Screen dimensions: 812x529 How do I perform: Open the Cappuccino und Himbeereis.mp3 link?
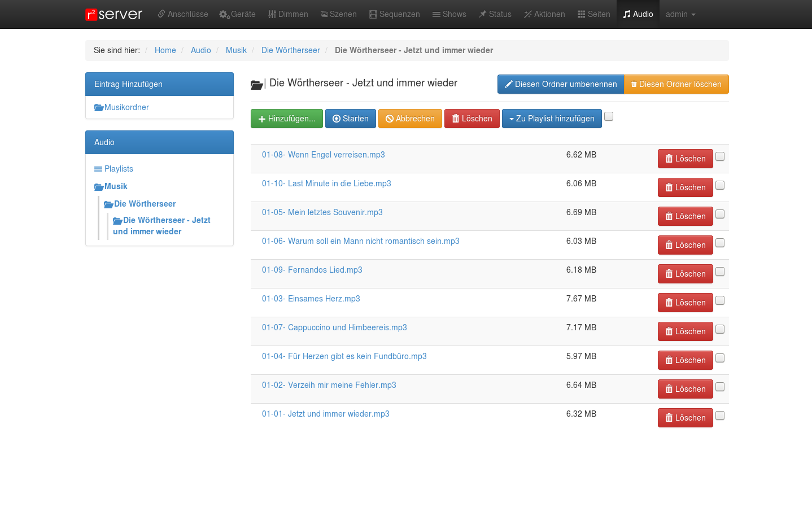334,327
